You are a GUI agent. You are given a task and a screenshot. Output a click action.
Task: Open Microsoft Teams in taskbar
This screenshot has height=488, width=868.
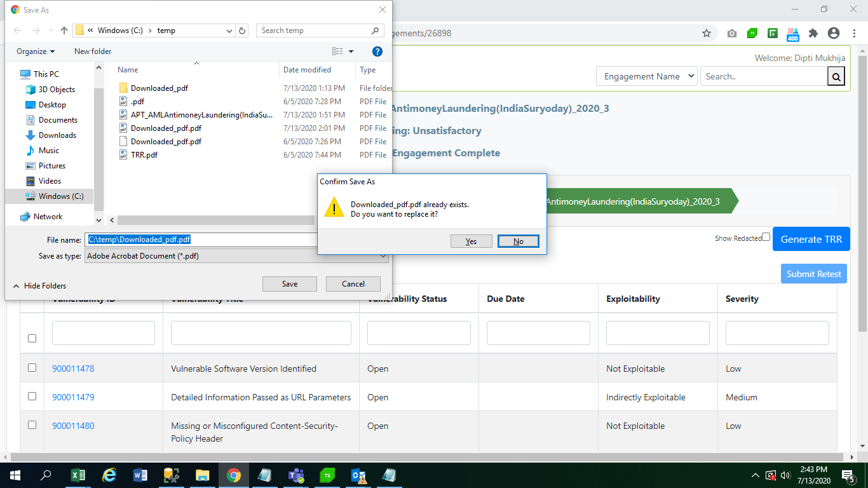[x=295, y=475]
